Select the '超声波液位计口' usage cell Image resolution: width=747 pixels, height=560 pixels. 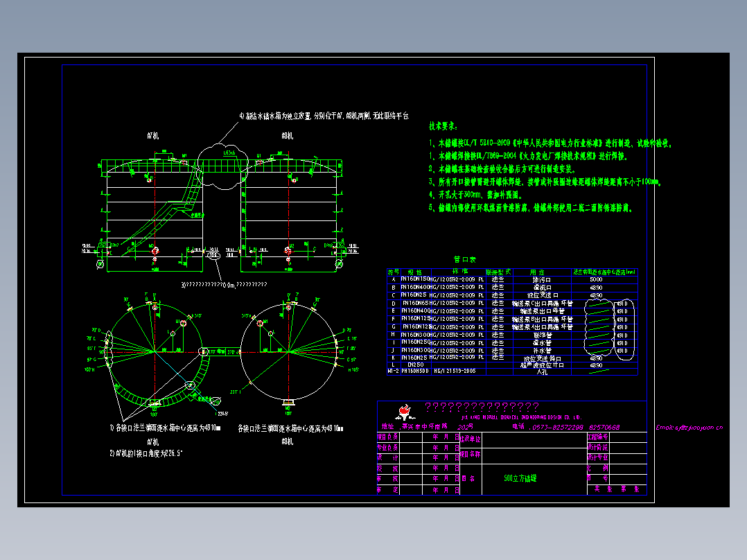coord(542,365)
